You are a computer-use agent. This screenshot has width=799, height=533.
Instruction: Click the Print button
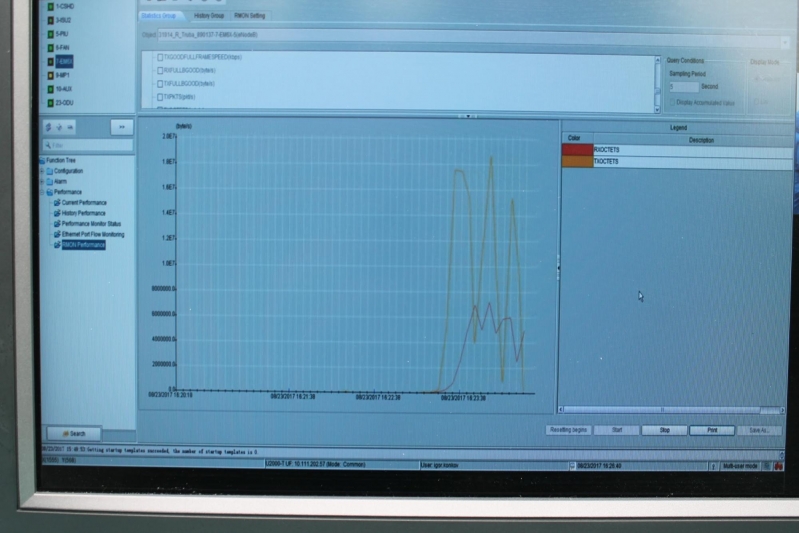tap(712, 430)
